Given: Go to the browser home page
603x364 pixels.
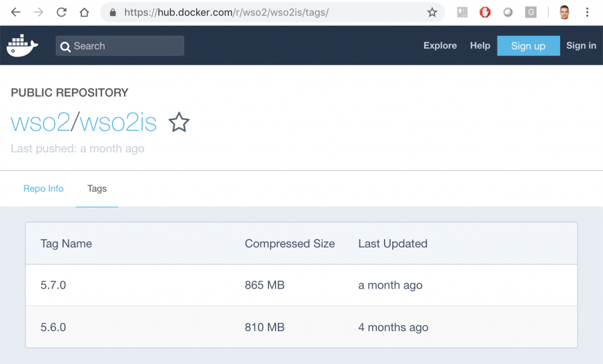Looking at the screenshot, I should [x=84, y=12].
